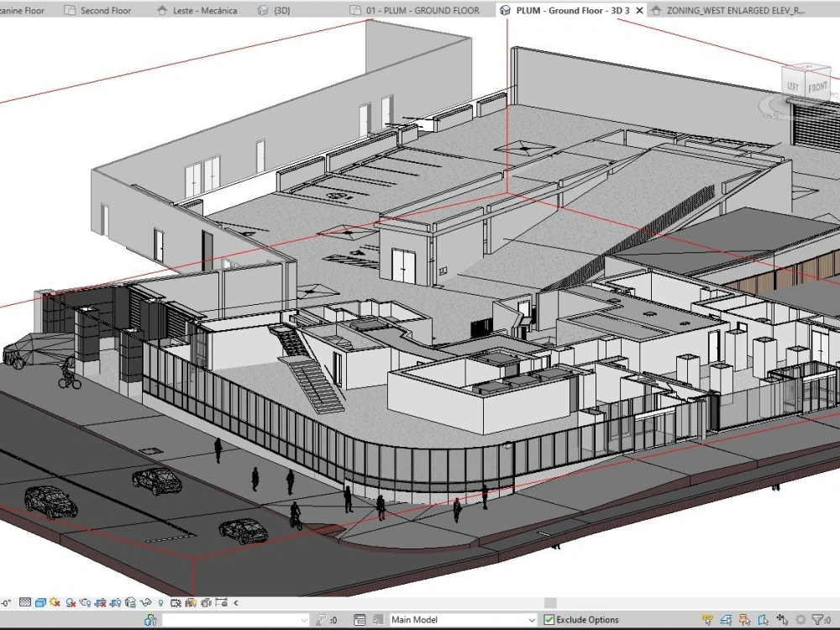Toggle the Sun Path setting
This screenshot has width=840, height=630.
54,602
